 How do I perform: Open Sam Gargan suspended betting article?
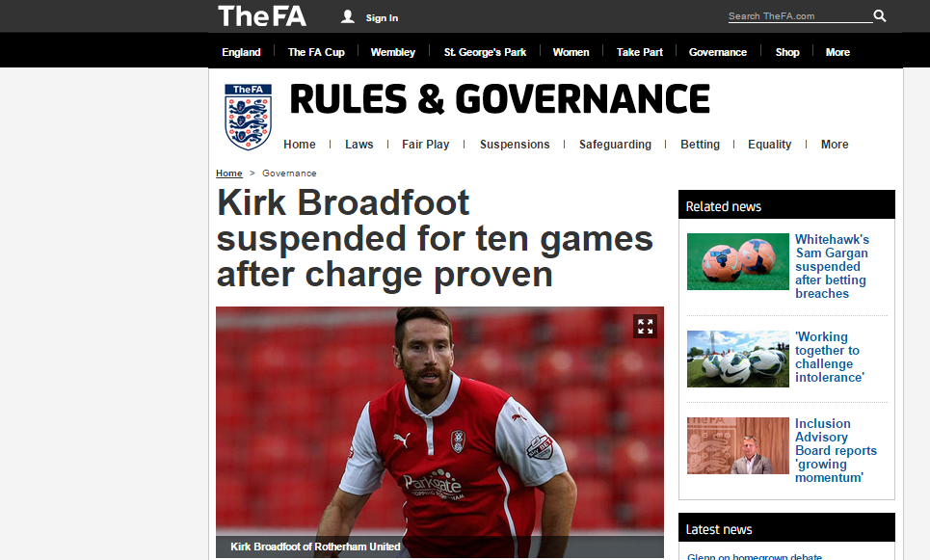832,266
